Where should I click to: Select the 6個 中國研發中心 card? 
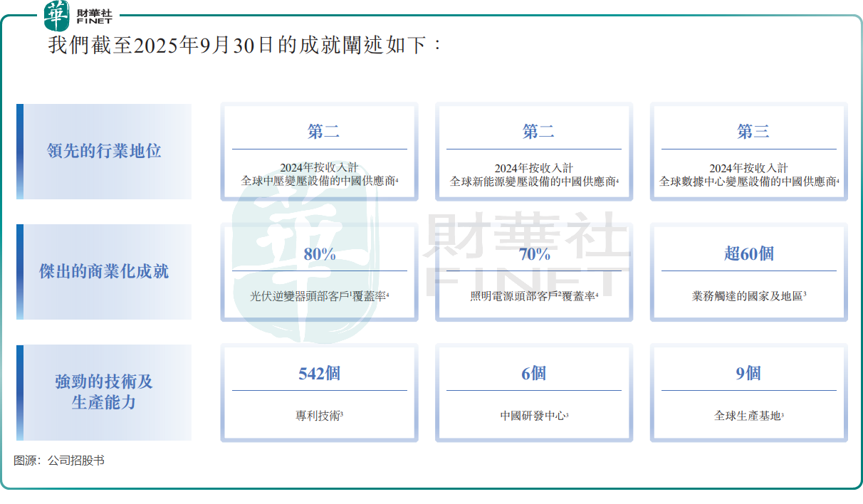tap(534, 393)
